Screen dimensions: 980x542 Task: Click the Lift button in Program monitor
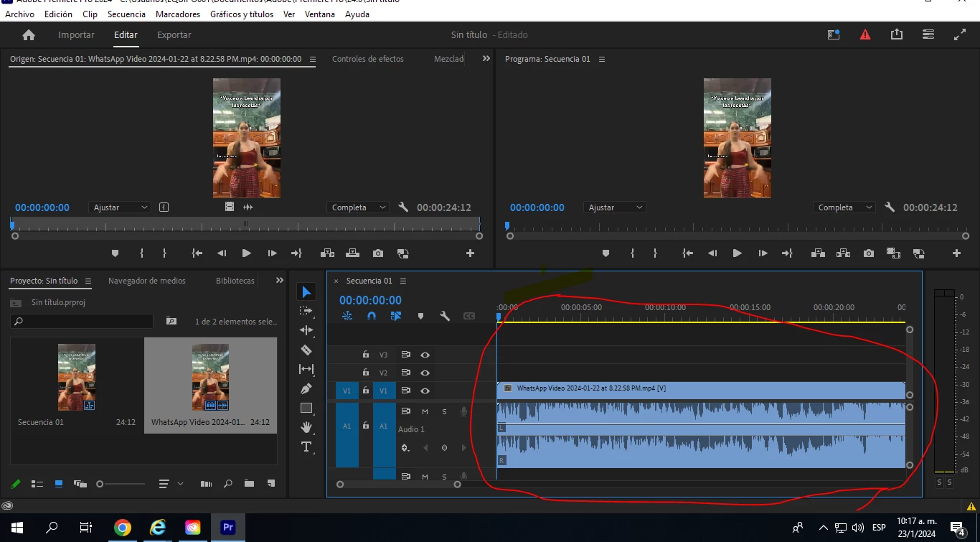(x=817, y=253)
